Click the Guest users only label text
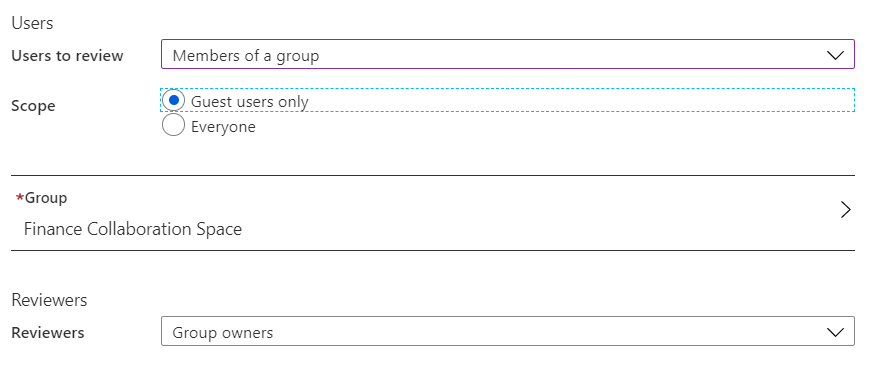 [249, 102]
